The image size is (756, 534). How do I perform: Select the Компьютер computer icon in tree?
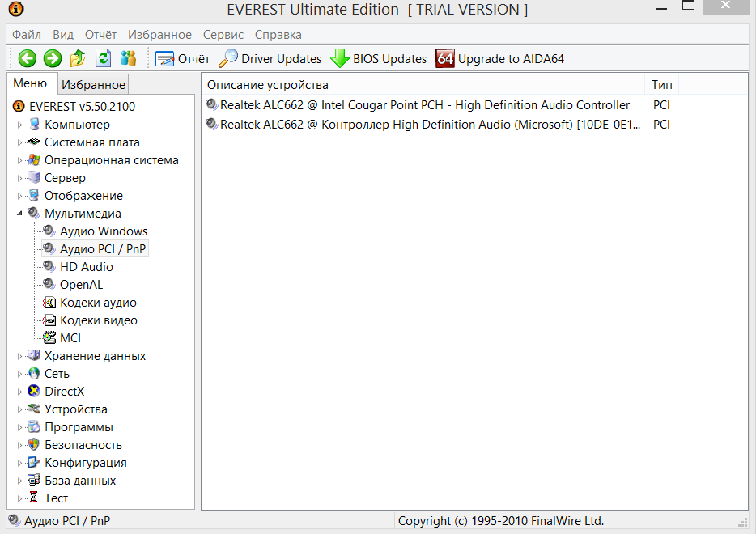pyautogui.click(x=34, y=125)
